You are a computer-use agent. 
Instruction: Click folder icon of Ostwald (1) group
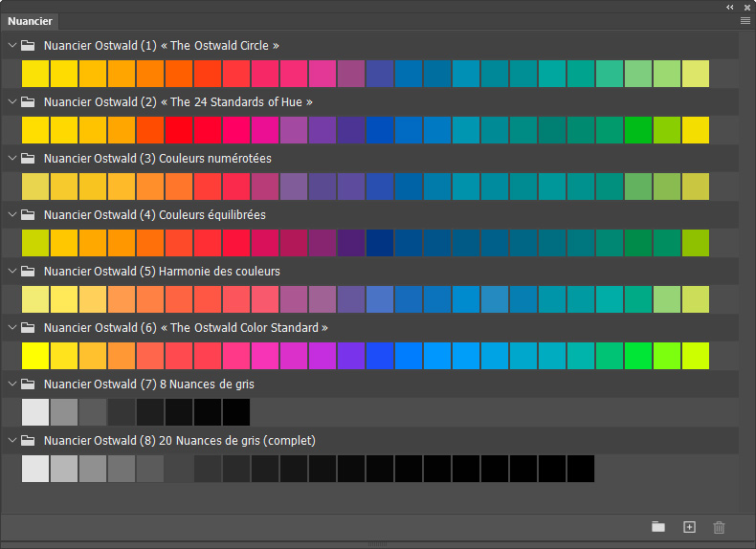click(x=28, y=45)
